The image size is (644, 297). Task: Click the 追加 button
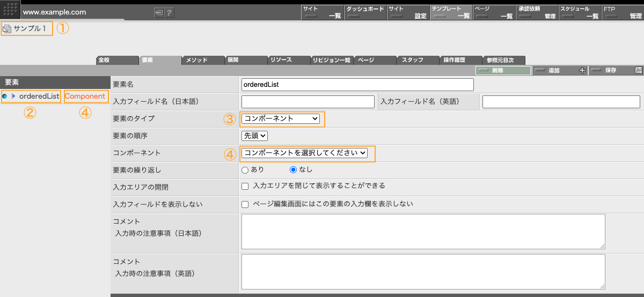point(560,70)
